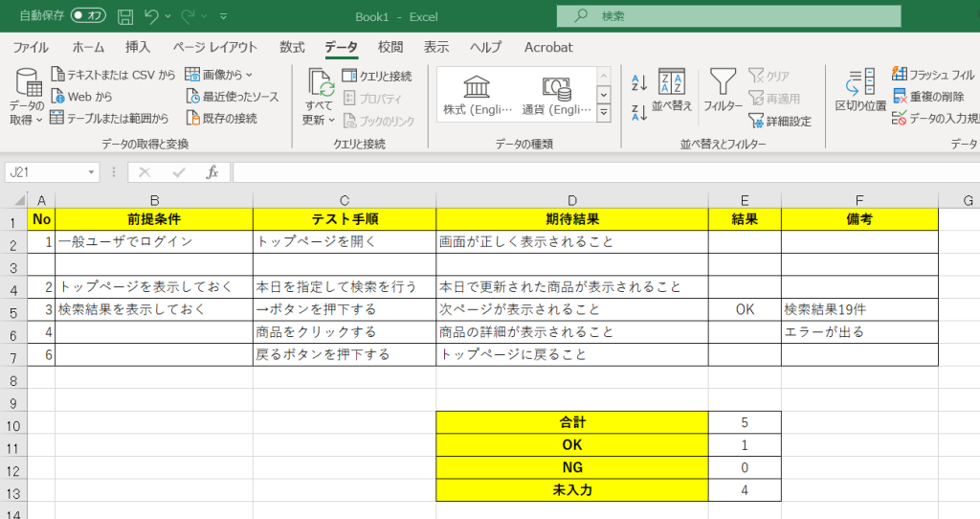
Task: Open the 画像から dropdown
Action: (219, 75)
